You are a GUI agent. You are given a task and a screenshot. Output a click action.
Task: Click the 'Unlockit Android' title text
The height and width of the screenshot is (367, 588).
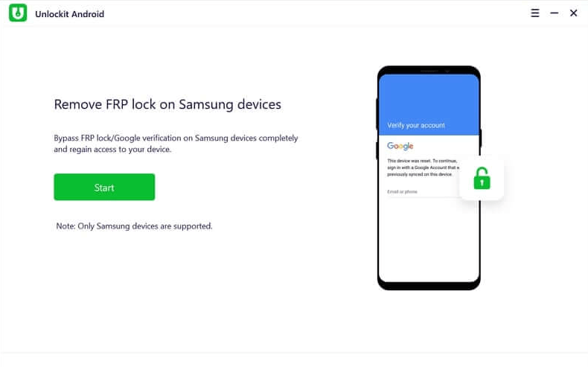click(x=70, y=14)
